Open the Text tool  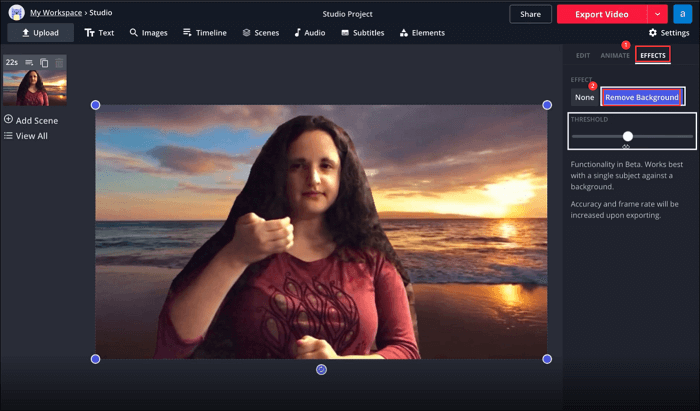99,33
